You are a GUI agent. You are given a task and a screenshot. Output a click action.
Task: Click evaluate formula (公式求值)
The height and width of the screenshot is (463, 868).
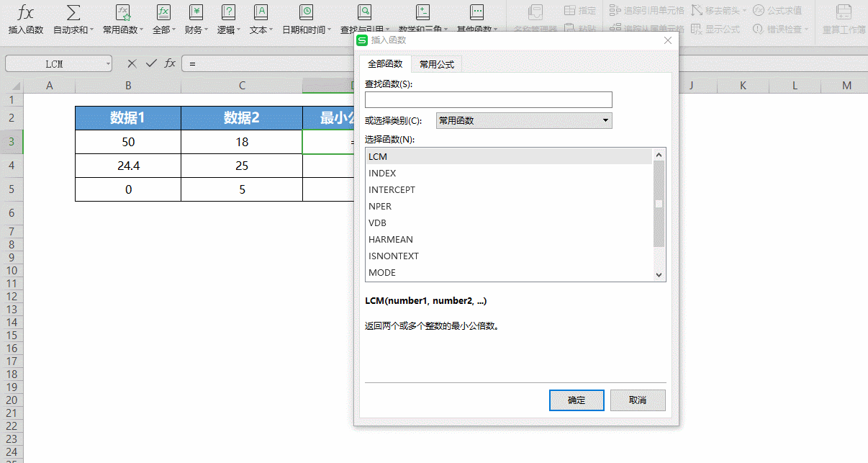point(777,10)
